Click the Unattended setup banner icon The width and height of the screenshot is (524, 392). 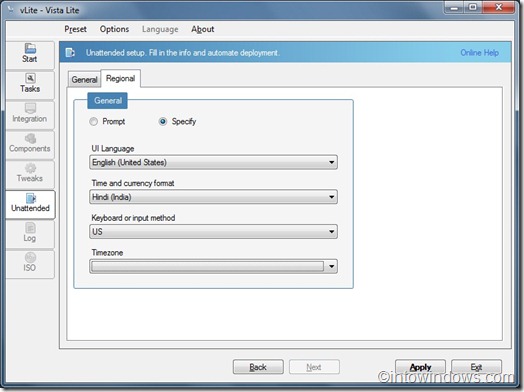[70, 52]
